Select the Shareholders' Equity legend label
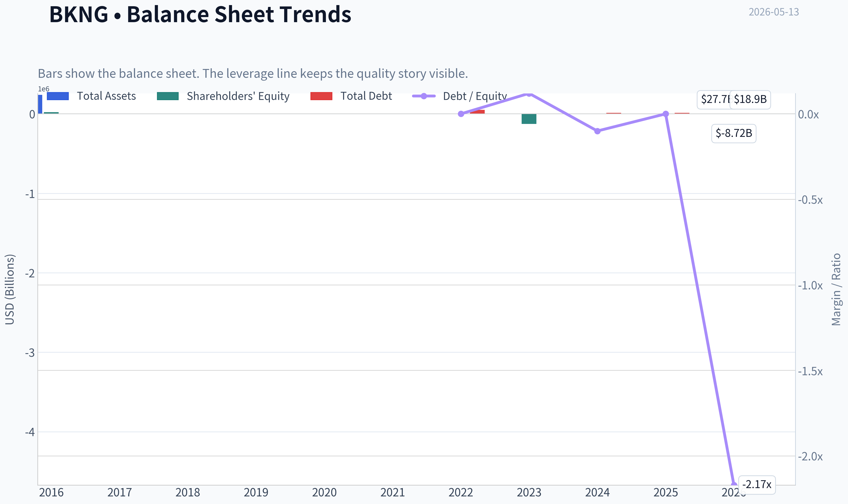Screen dimensions: 848x504 (x=238, y=96)
